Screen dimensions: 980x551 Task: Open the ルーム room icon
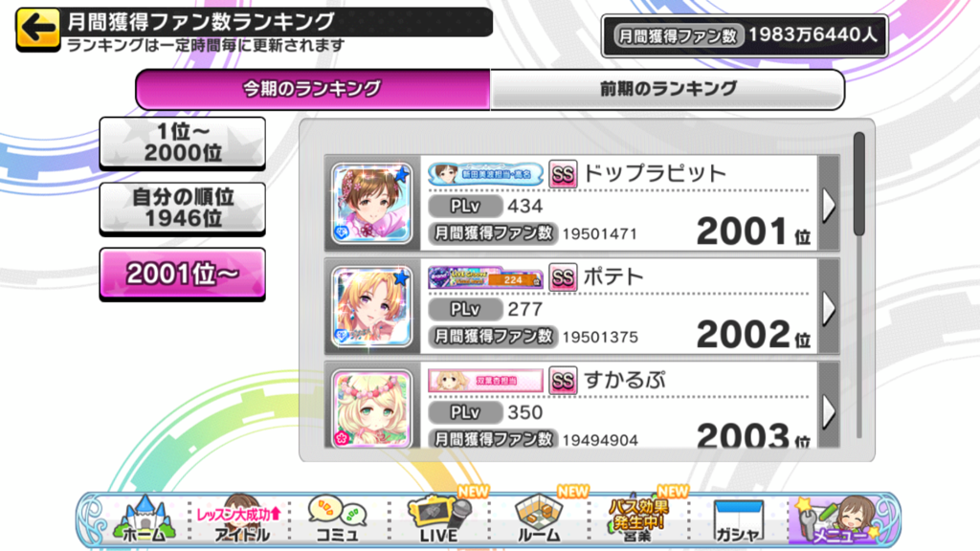(539, 518)
